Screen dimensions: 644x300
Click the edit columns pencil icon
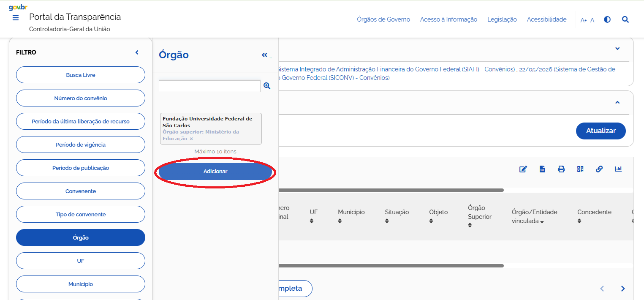coord(523,169)
